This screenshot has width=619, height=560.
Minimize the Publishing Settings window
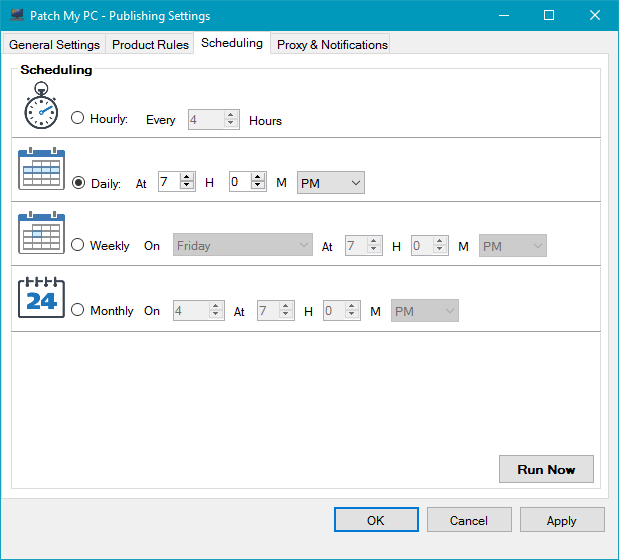pos(504,15)
